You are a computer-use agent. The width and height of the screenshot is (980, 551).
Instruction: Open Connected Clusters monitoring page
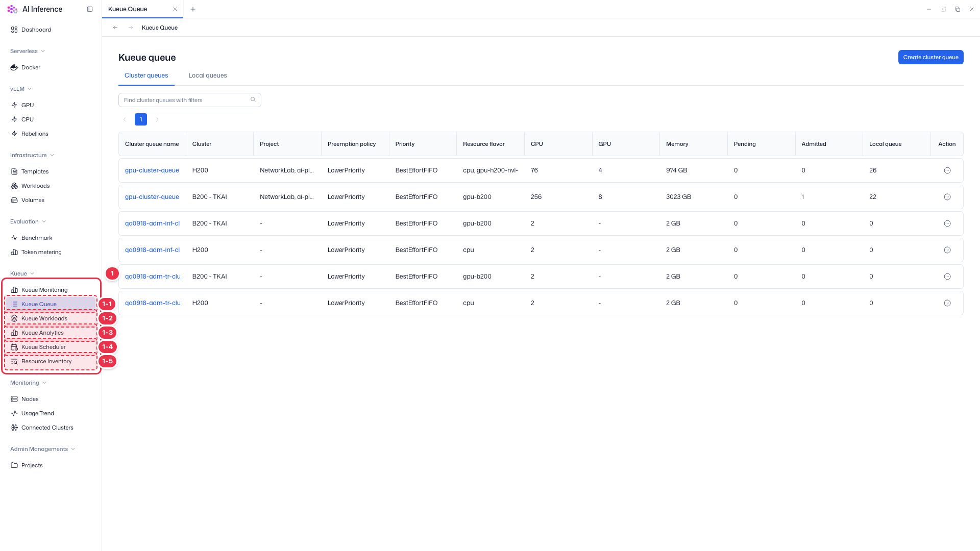(42, 428)
